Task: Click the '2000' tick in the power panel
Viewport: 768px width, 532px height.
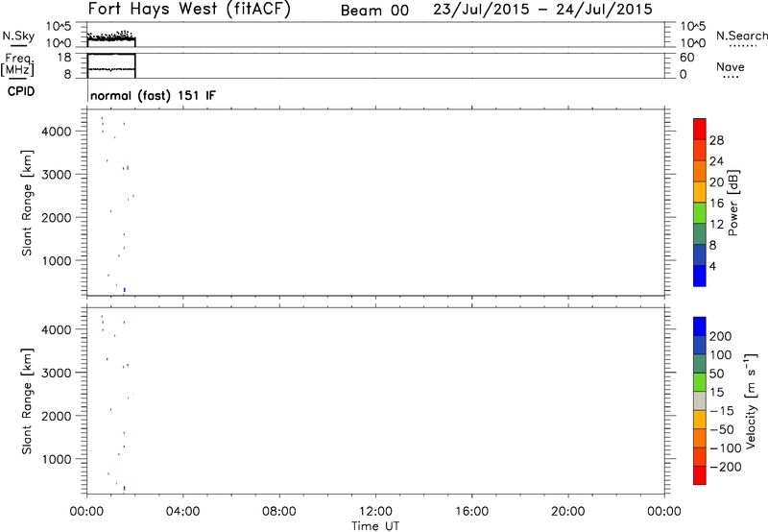Action: [57, 217]
